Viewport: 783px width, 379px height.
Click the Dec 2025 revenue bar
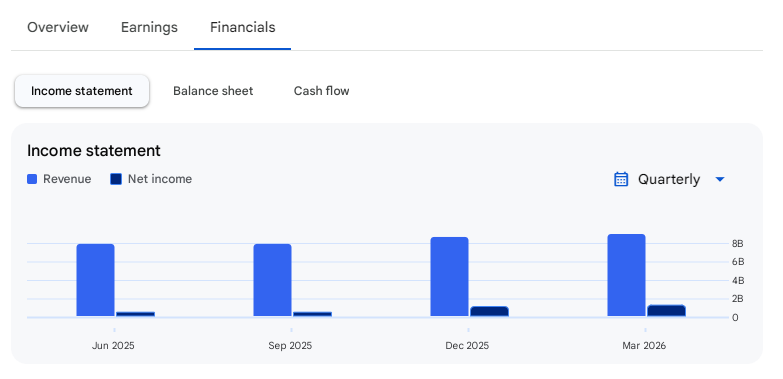(449, 277)
